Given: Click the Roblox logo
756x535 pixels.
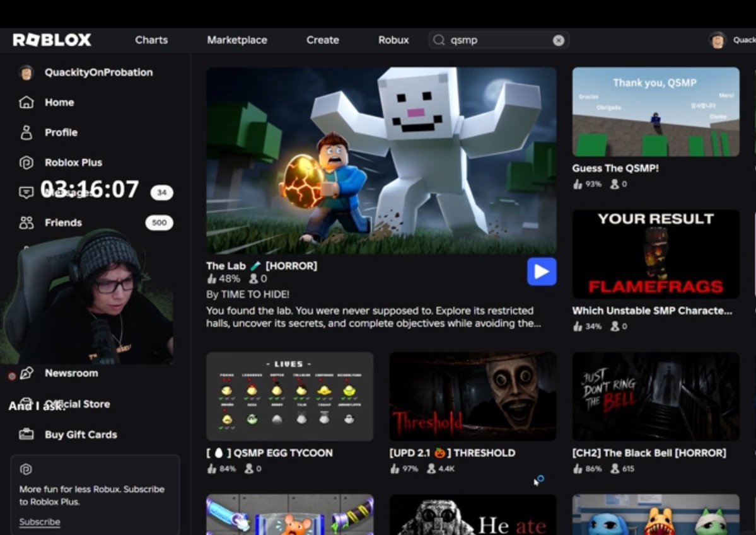Looking at the screenshot, I should [x=52, y=40].
